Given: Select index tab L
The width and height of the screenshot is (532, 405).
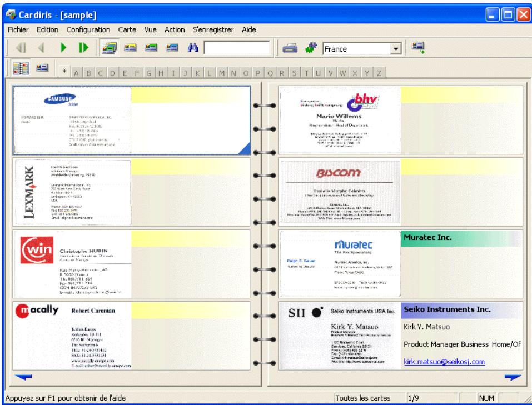Looking at the screenshot, I should pyautogui.click(x=210, y=73).
